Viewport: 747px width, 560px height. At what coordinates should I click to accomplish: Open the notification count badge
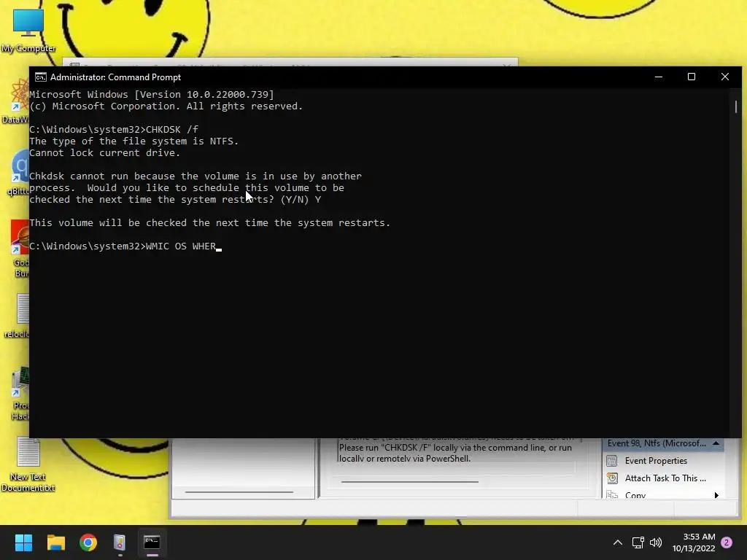pos(727,542)
